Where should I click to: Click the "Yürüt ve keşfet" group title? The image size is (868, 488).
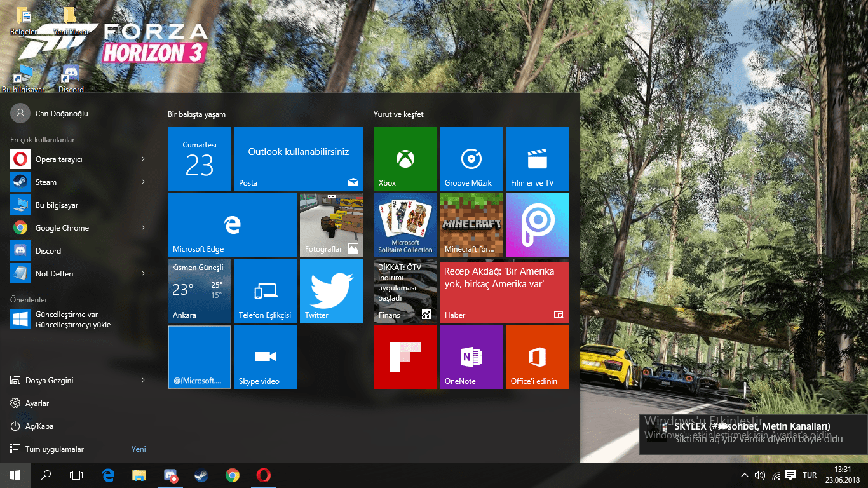click(x=398, y=114)
